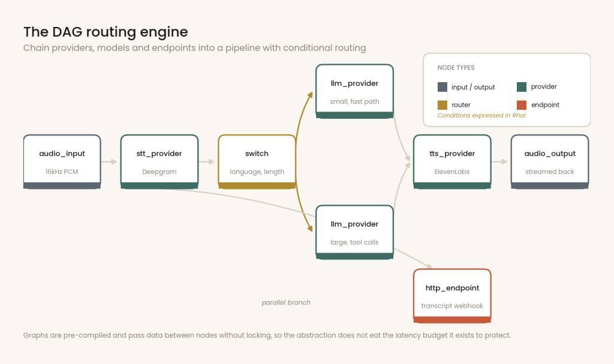
Task: Click the endpoint legend color swatch
Action: pyautogui.click(x=522, y=105)
